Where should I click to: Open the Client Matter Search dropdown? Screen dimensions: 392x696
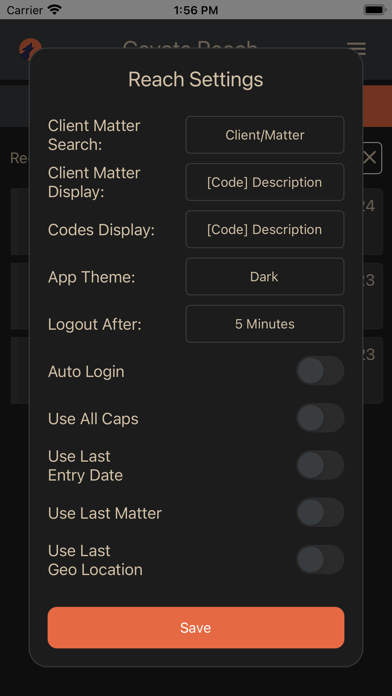pyautogui.click(x=265, y=135)
